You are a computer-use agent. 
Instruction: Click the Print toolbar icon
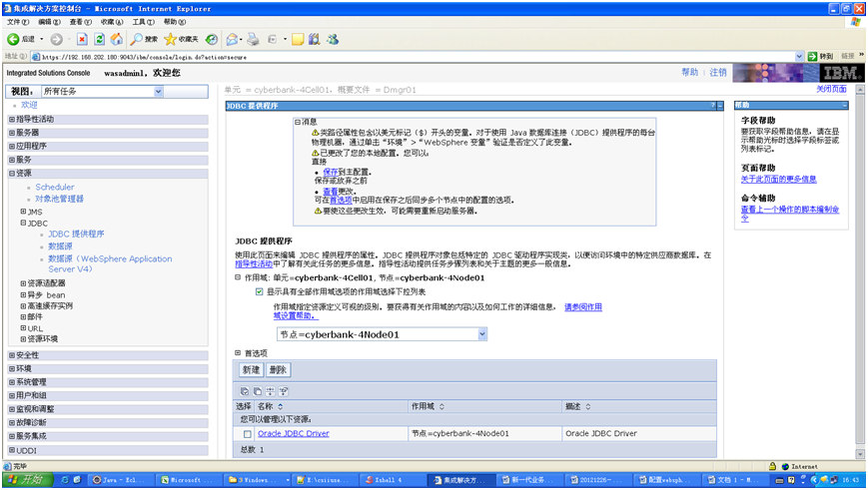pos(253,39)
